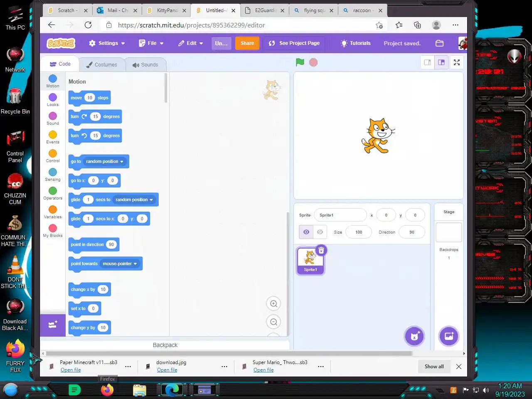This screenshot has width=532, height=399.
Task: Open the point towards mouse-pointer dropdown
Action: 120,264
